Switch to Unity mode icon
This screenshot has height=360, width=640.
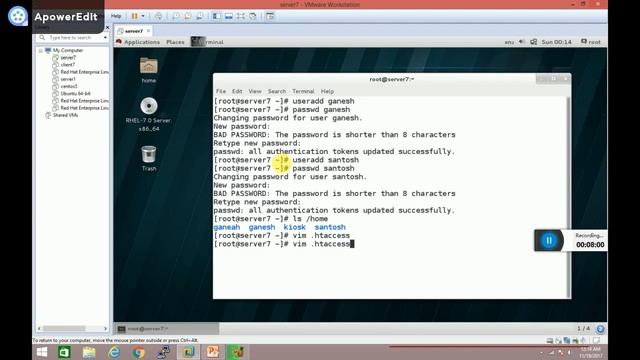point(253,16)
